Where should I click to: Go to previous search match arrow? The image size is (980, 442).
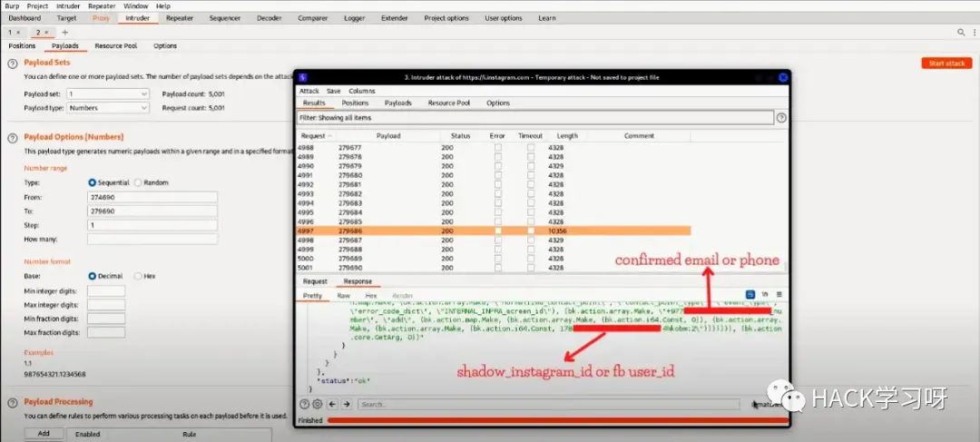[333, 404]
